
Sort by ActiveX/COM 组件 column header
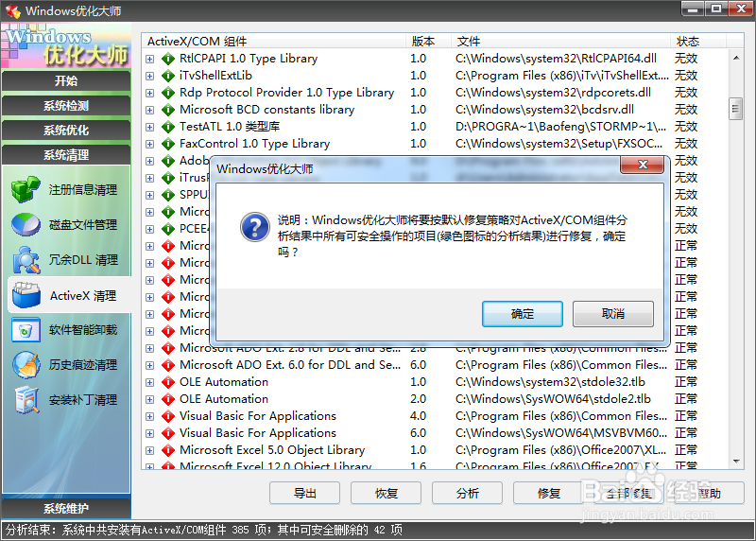[274, 41]
